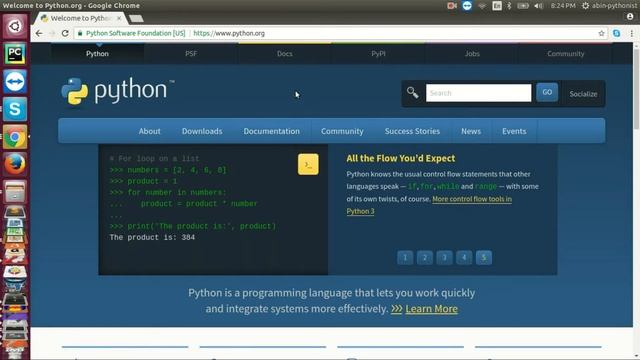Switch to slide 3
640x360 pixels.
coord(444,258)
